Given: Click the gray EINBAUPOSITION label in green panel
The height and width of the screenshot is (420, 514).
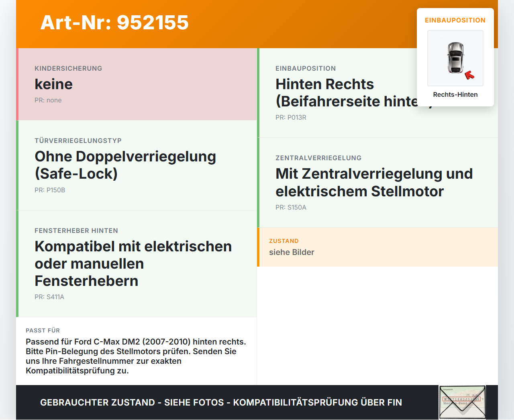Looking at the screenshot, I should [x=306, y=68].
